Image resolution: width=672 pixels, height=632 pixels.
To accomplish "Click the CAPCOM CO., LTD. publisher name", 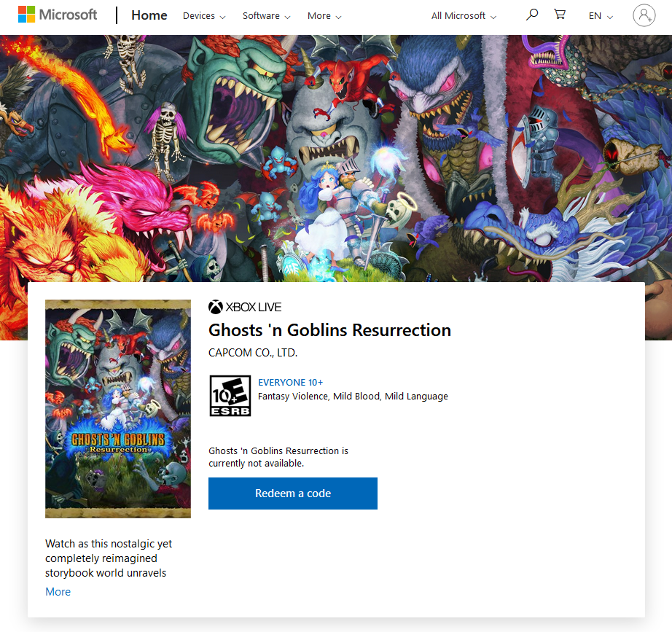I will click(x=253, y=353).
